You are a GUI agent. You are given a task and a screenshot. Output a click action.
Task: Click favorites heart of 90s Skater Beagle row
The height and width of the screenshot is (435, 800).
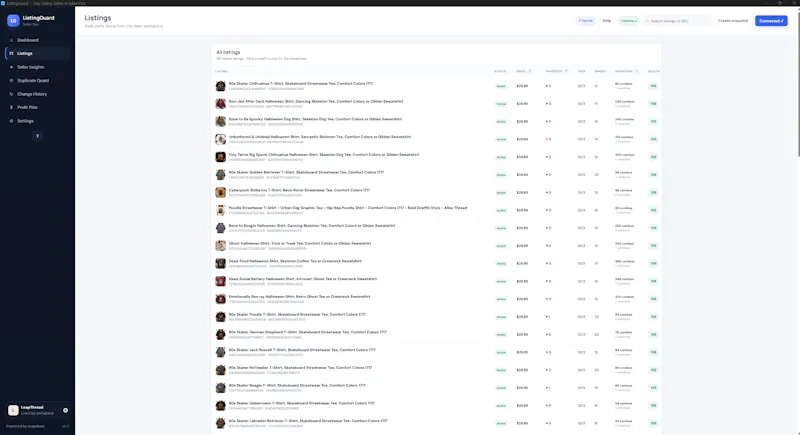548,388
